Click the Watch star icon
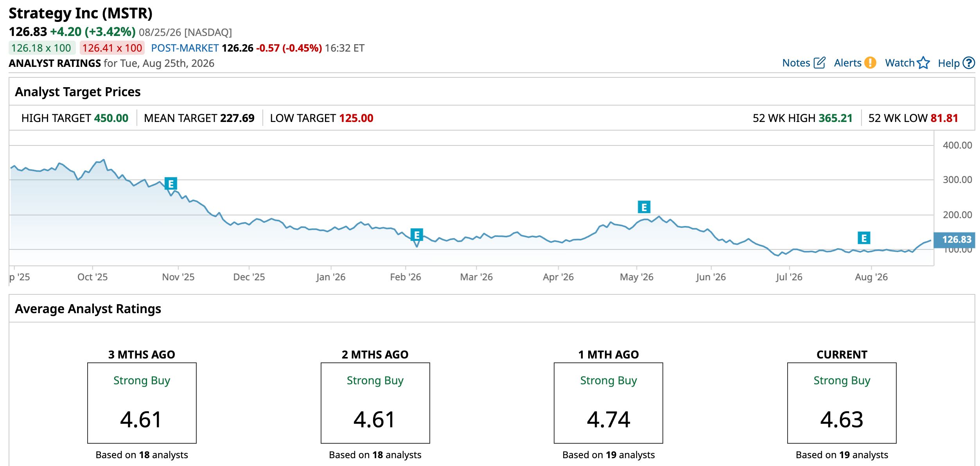 (923, 63)
